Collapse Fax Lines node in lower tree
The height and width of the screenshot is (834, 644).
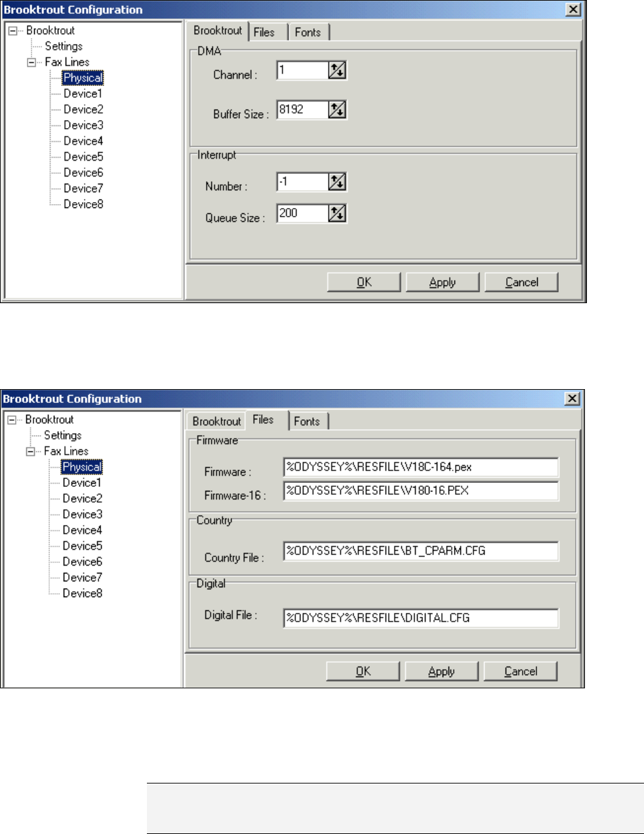coord(31,451)
